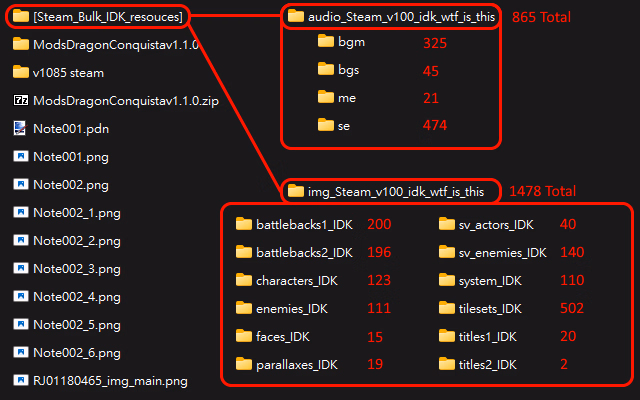This screenshot has height=400, width=640.
Task: Select the folder name img_Steam_v100_idk_wtf_is_this
Action: pyautogui.click(x=396, y=191)
